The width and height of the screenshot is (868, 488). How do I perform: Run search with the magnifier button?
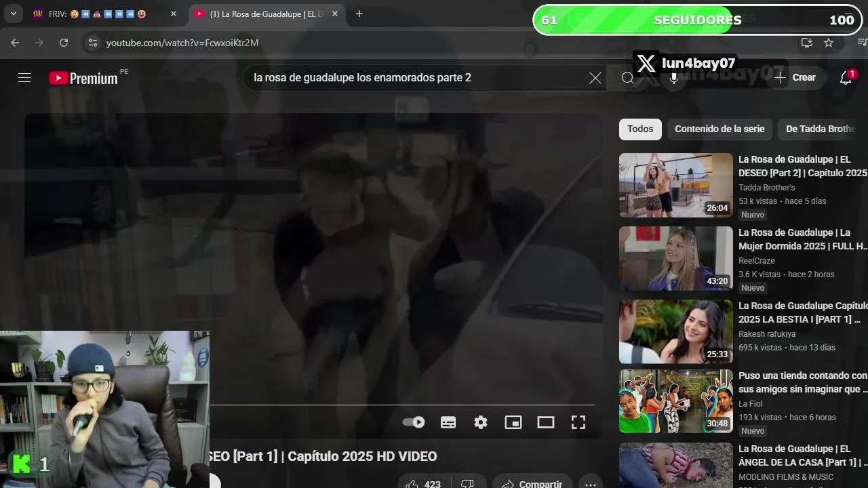pos(628,78)
